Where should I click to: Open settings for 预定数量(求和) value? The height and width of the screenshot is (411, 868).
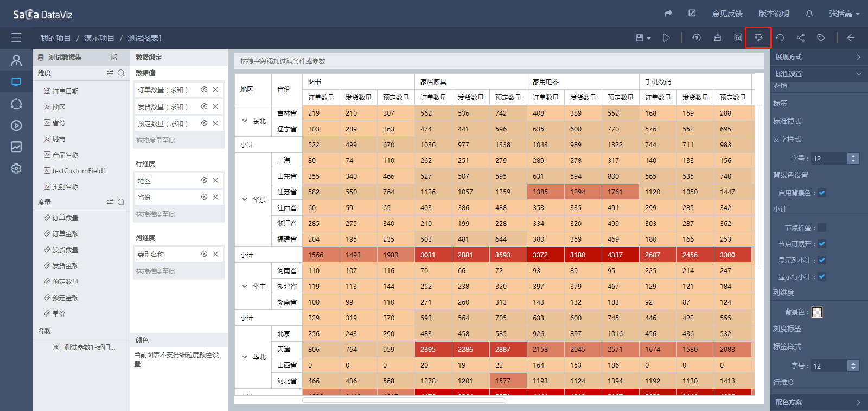tap(204, 123)
